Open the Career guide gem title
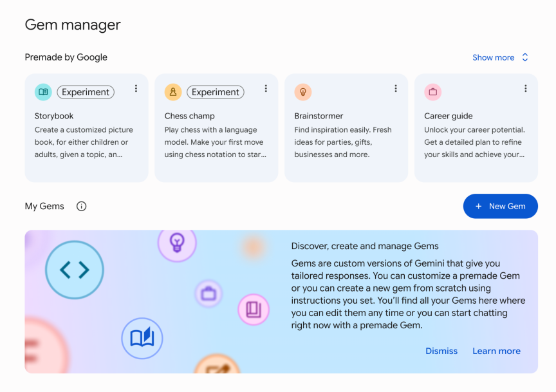Screen dimensions: 556x392 (x=448, y=116)
